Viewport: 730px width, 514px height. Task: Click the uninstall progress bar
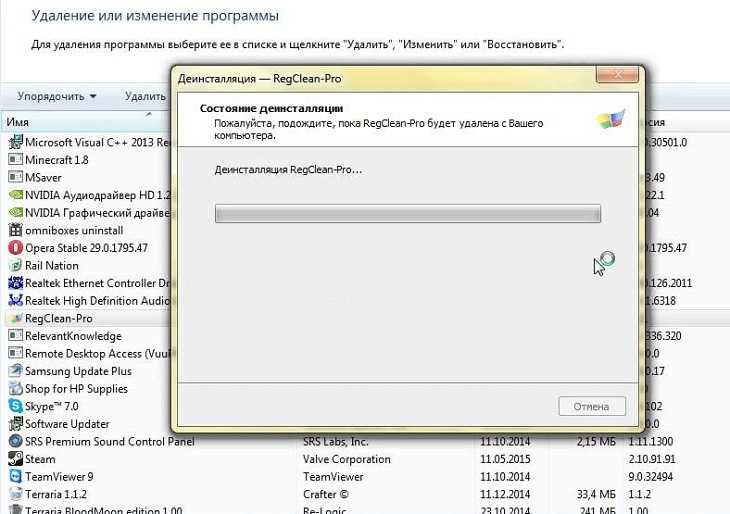408,214
